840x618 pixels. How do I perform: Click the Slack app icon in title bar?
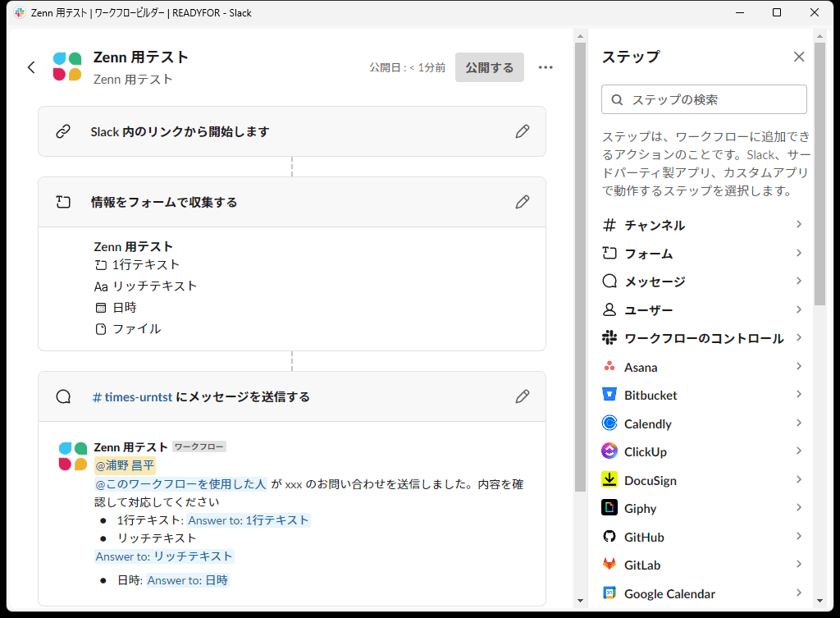(20, 12)
